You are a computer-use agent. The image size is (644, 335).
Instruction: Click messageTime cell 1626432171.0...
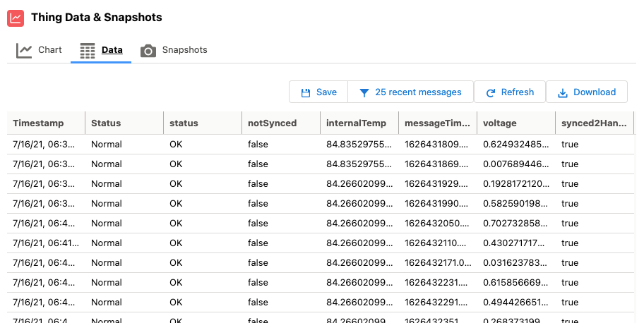tap(438, 262)
